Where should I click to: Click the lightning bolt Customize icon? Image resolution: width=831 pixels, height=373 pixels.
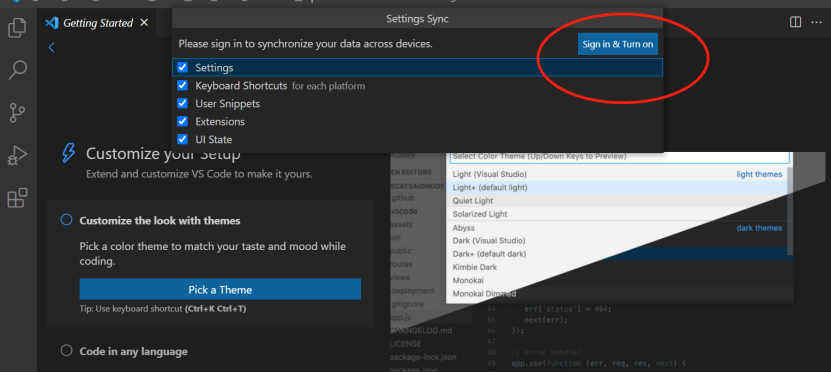click(x=69, y=153)
